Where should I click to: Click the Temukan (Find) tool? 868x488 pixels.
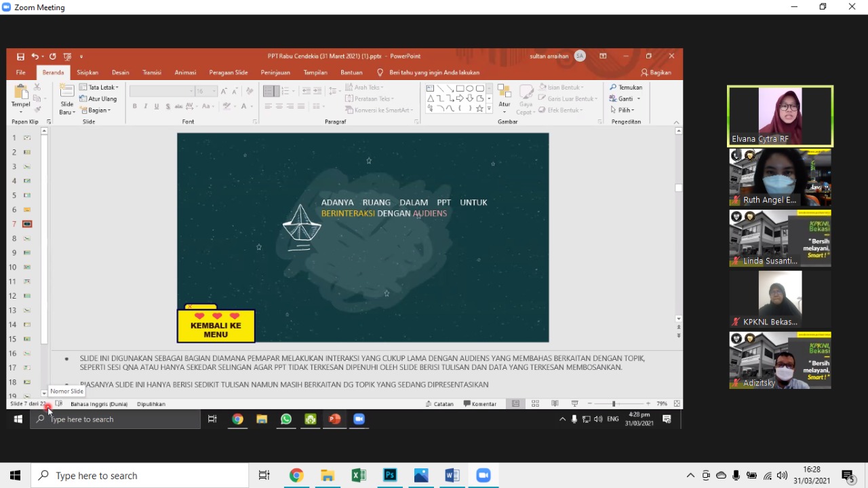pos(625,88)
